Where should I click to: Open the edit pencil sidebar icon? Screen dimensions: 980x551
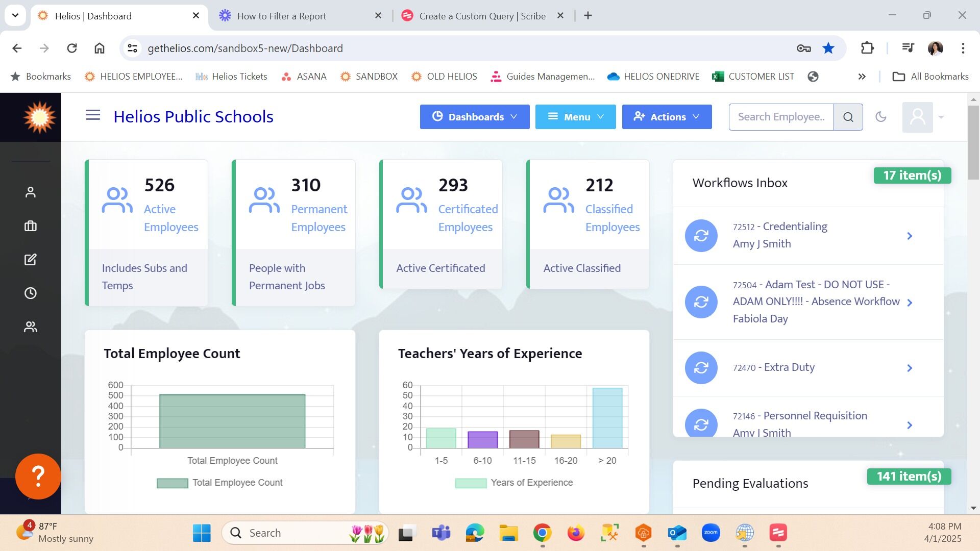pyautogui.click(x=31, y=260)
